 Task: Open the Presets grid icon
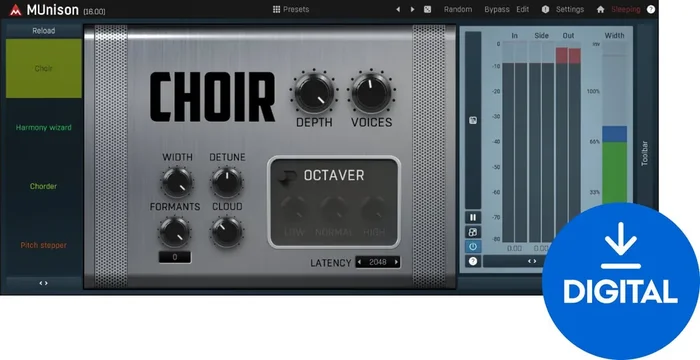click(276, 9)
